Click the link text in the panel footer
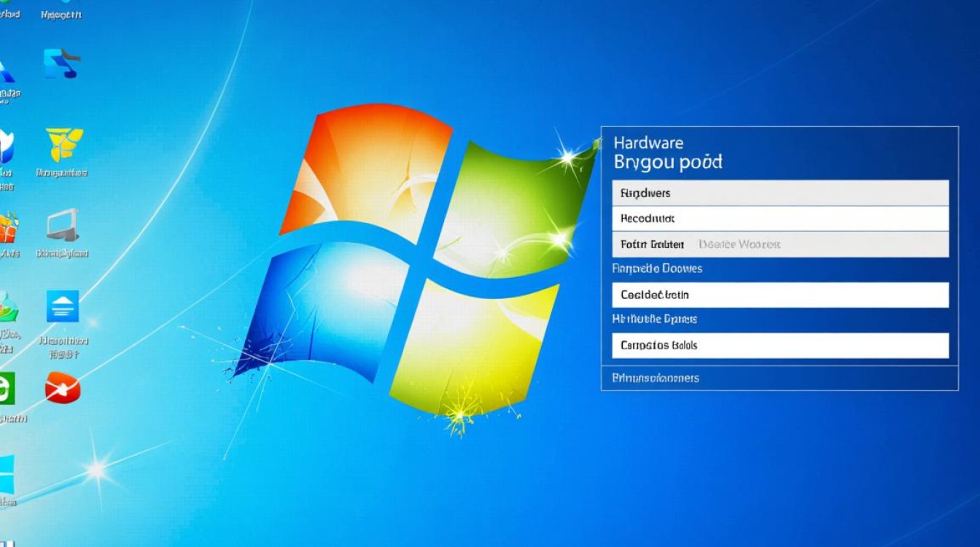Screen dimensions: 980x547 [656, 378]
